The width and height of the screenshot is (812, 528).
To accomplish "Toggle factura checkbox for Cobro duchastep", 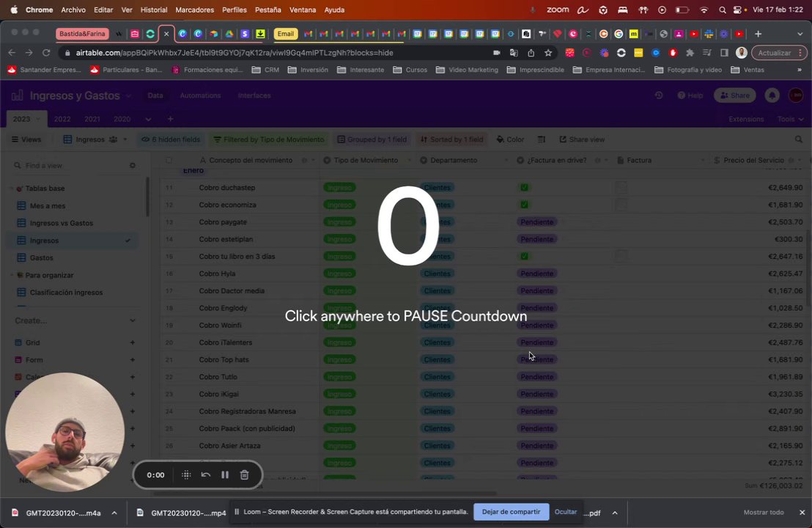I will [524, 188].
